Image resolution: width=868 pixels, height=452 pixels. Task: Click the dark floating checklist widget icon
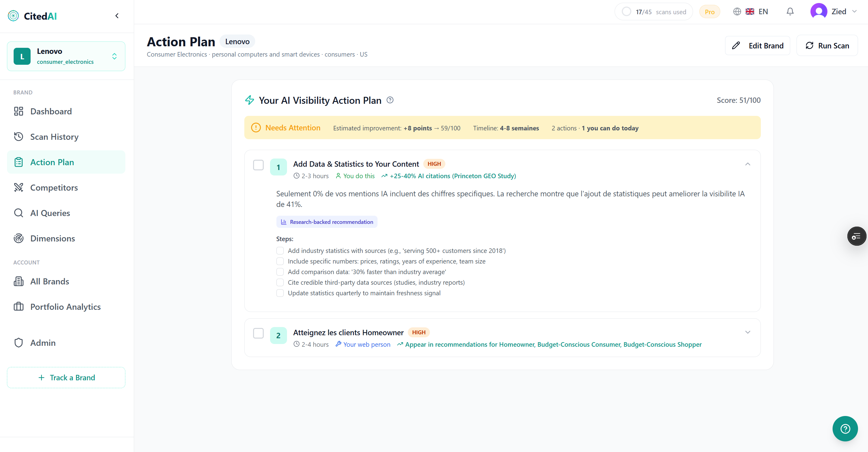tap(856, 237)
